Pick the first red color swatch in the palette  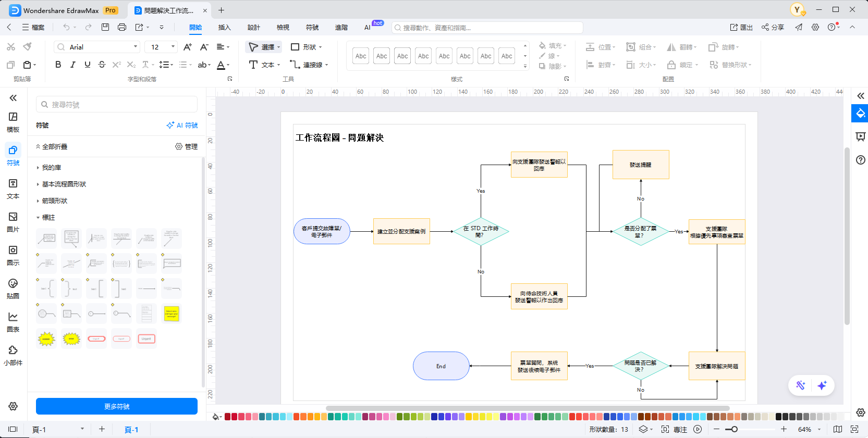click(228, 417)
